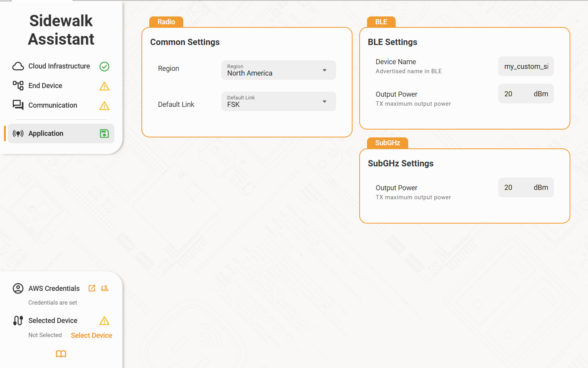Viewport: 588px width, 368px height.
Task: Click the SubGHz tab label
Action: 387,143
